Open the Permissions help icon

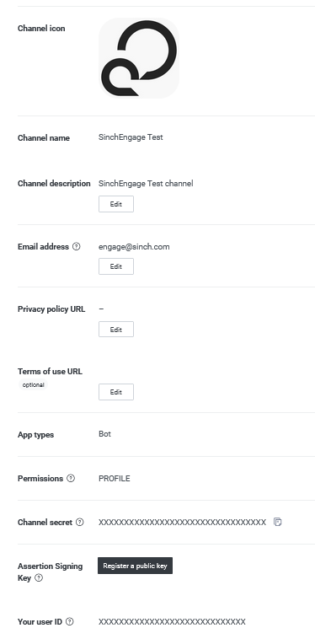pyautogui.click(x=71, y=478)
